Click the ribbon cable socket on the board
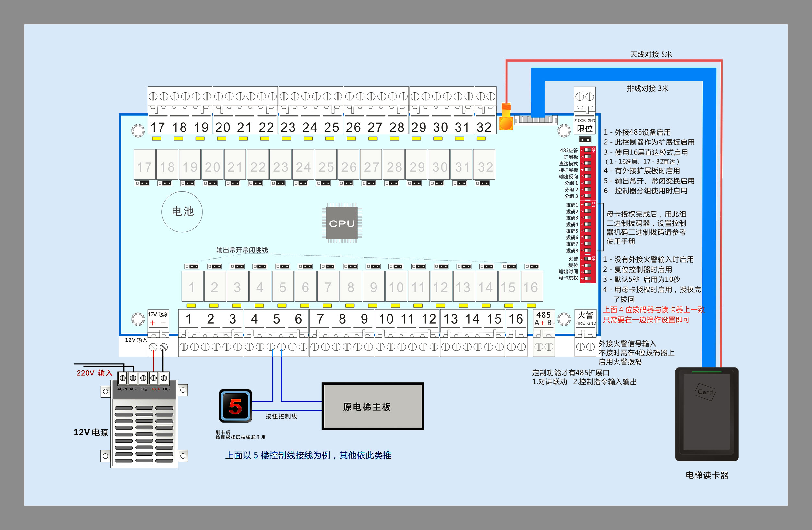The width and height of the screenshot is (812, 530). click(536, 120)
